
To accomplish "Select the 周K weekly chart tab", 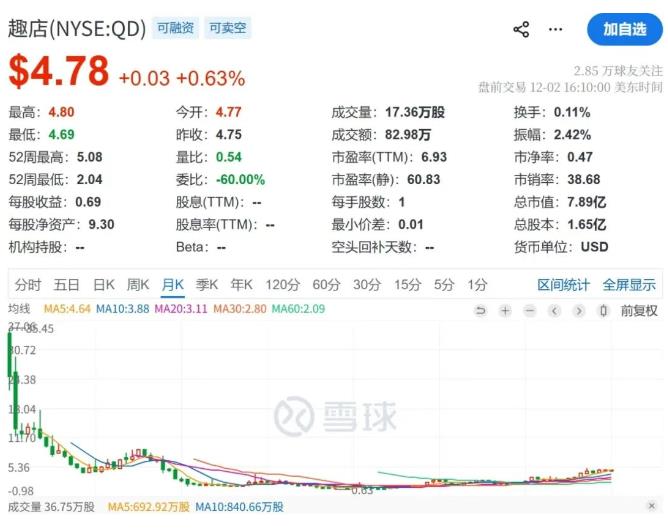I will 138,284.
